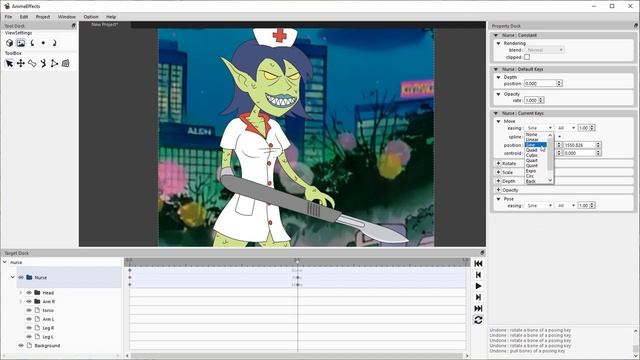The width and height of the screenshot is (640, 360).
Task: Hide the torso layer
Action: click(x=29, y=310)
